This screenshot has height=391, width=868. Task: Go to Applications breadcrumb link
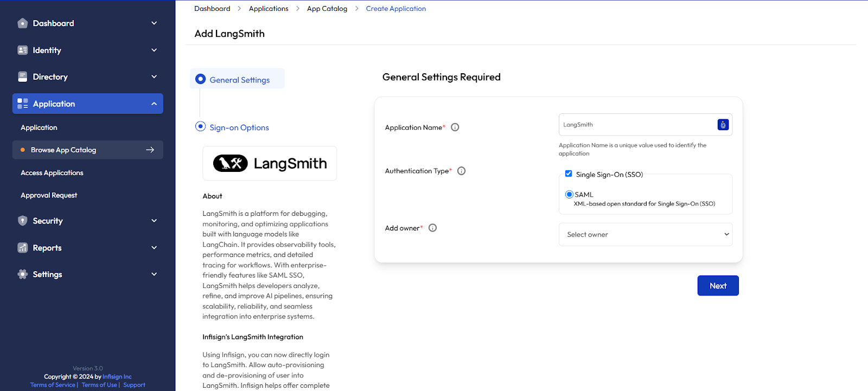click(269, 9)
